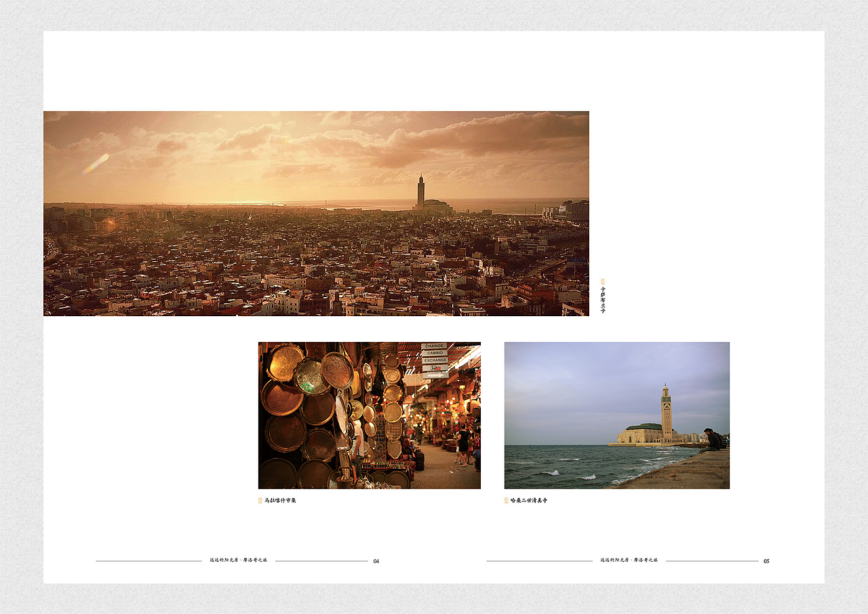Open the Casablanca sunset skyline panorama photo

point(316,214)
